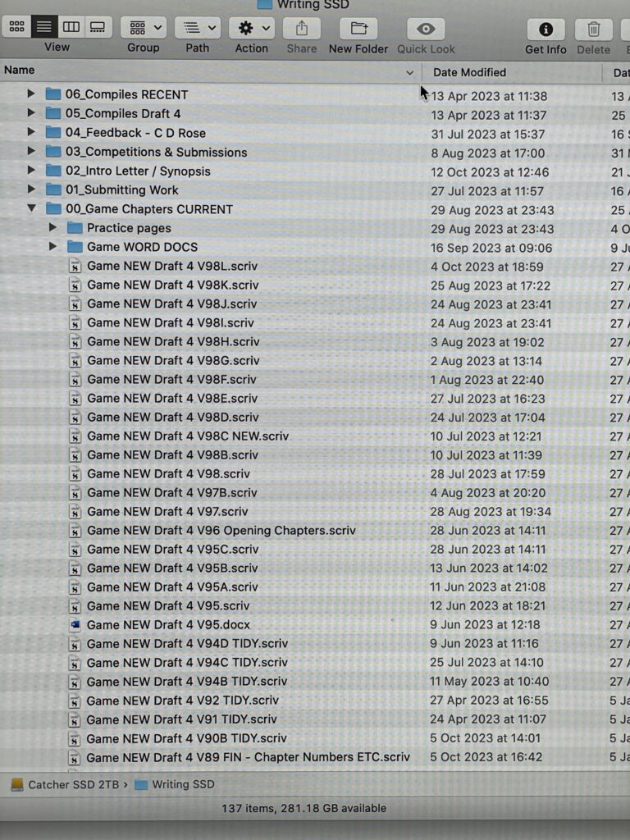Select Game NEW Draft 4 V95.docx file
Viewport: 630px width, 840px height.
click(169, 625)
